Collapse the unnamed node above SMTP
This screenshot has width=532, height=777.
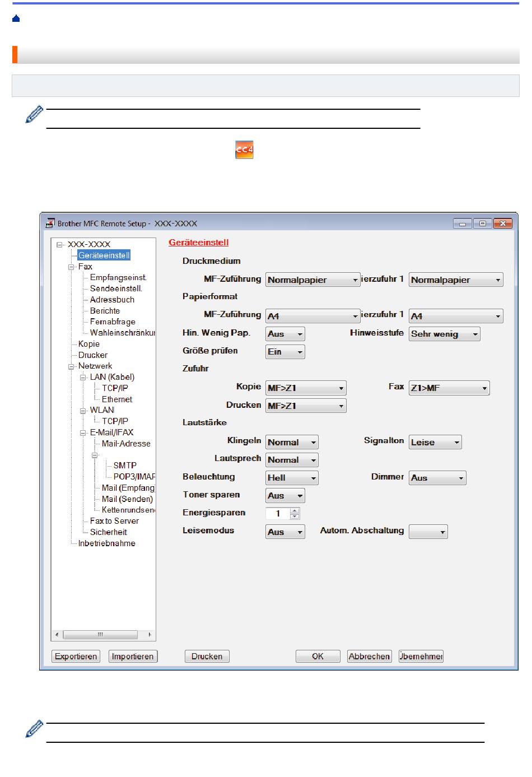coord(95,455)
